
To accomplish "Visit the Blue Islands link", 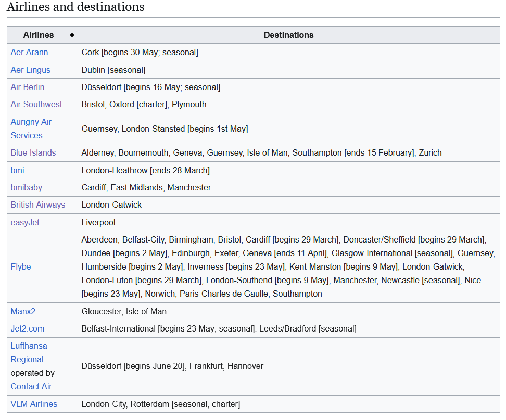I will point(33,153).
